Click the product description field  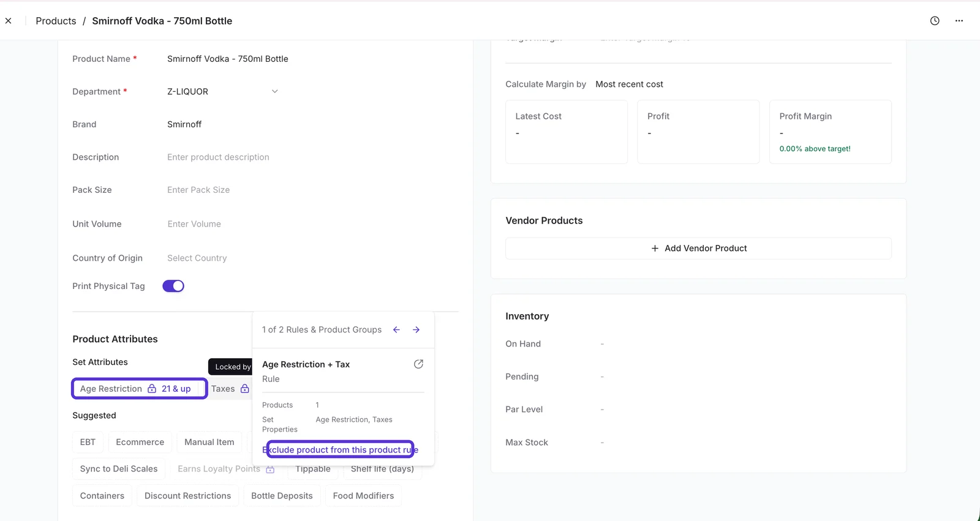[x=218, y=157]
